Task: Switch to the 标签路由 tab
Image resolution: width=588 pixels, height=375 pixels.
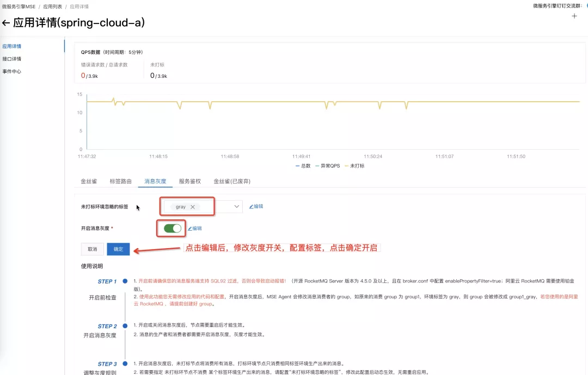Action: [121, 181]
